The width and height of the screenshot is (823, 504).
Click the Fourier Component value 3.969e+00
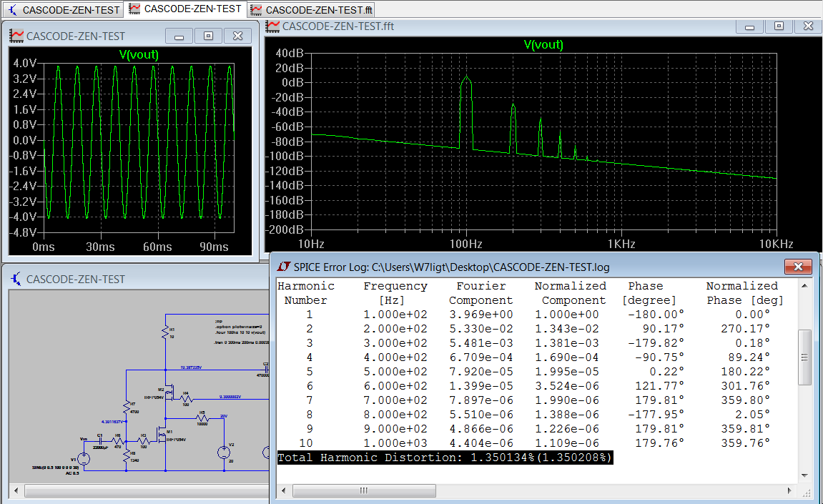coord(481,315)
